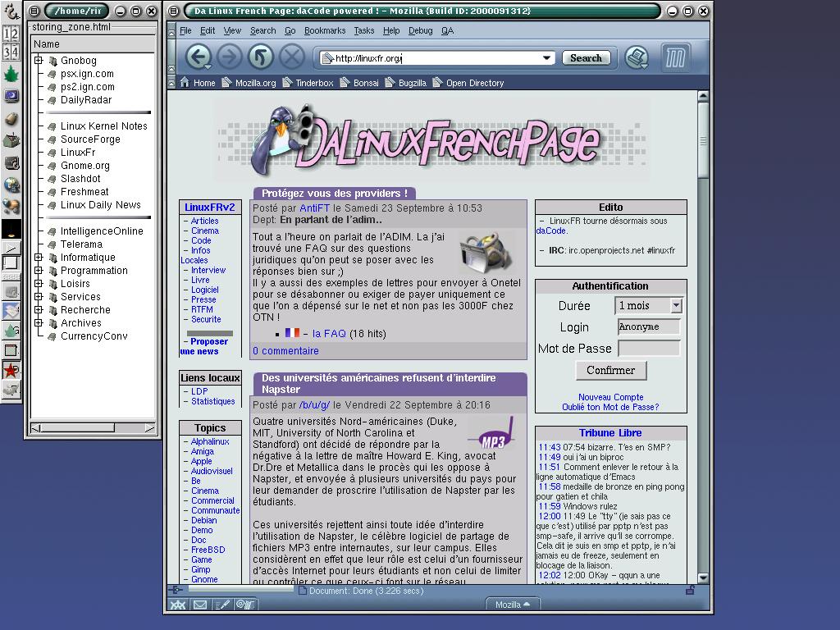This screenshot has height=630, width=840.
Task: Click the Home bookmark icon
Action: (185, 83)
